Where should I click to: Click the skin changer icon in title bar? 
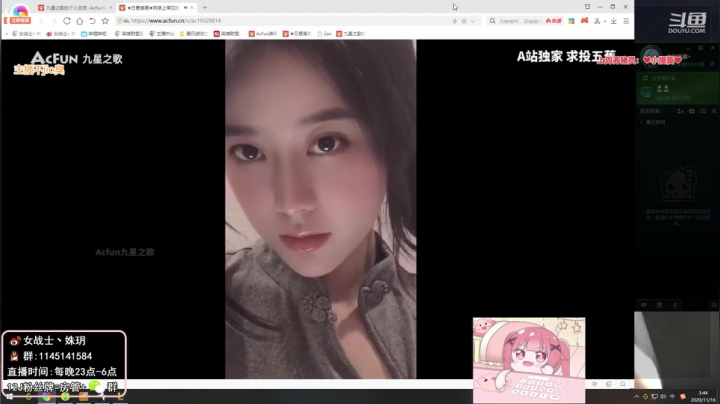coord(587,6)
